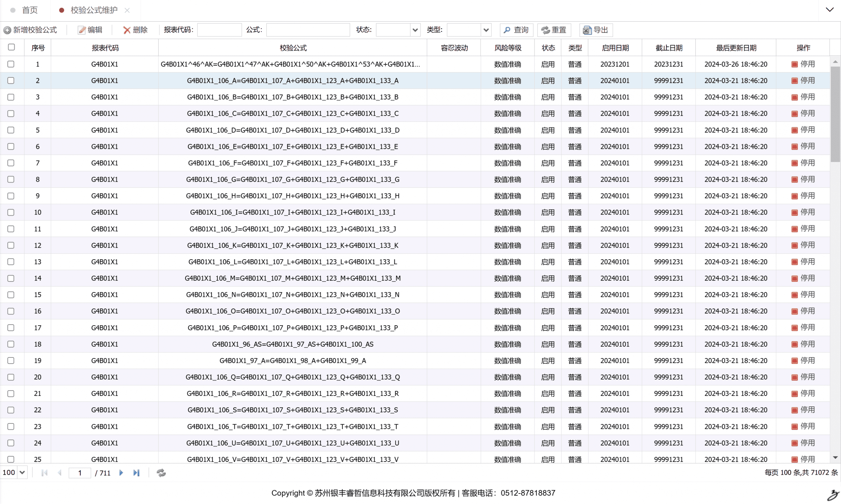Click the page number input box

[80, 473]
